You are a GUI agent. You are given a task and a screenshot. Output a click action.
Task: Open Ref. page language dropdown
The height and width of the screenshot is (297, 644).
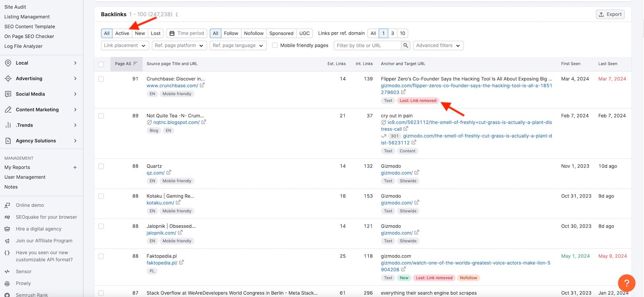[238, 46]
